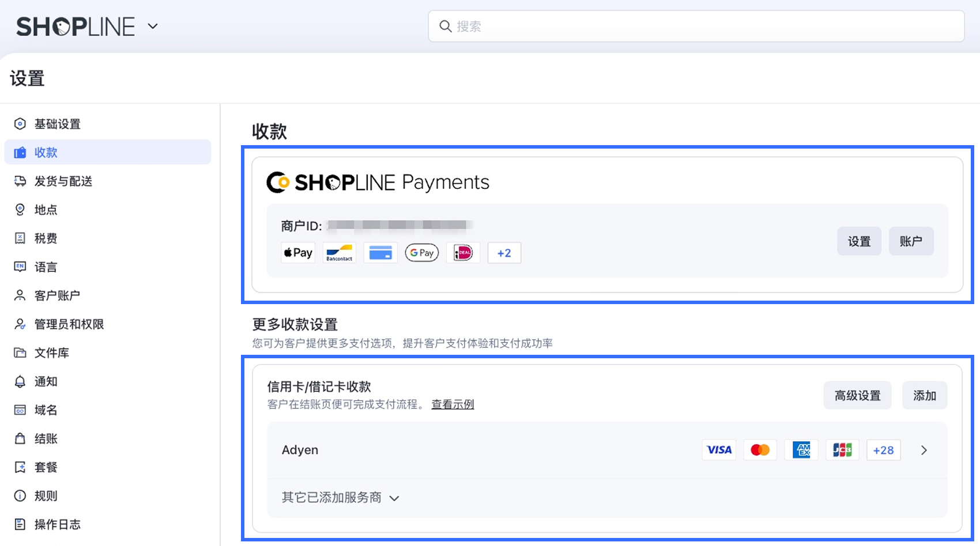The width and height of the screenshot is (980, 546).
Task: Click the 收款 wallet icon in sidebar
Action: pos(20,153)
